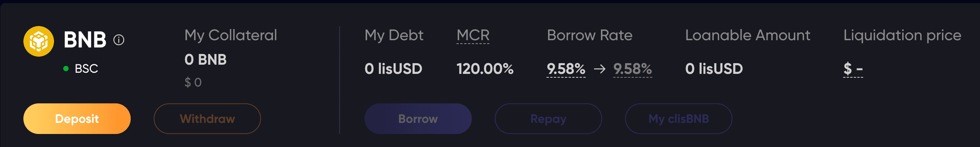The image size is (980, 147).
Task: Click the 0 BNB collateral amount
Action: point(205,60)
